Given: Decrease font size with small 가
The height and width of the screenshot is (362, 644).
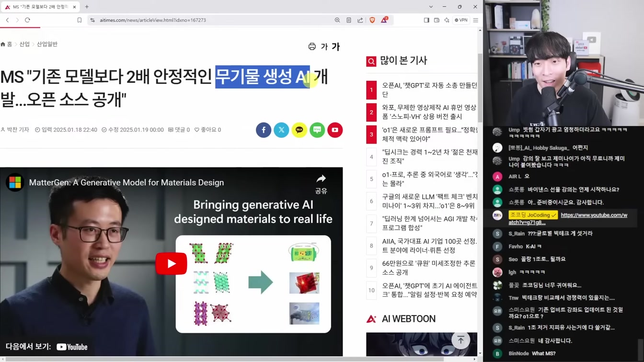Looking at the screenshot, I should coord(324,46).
